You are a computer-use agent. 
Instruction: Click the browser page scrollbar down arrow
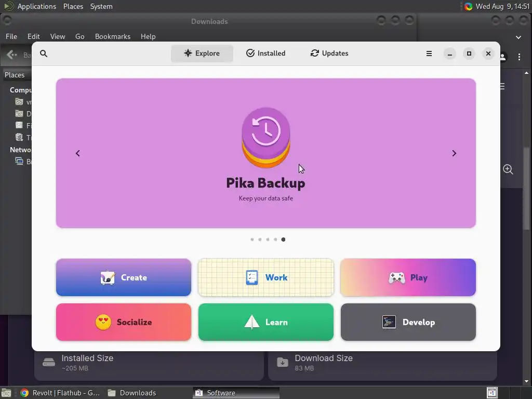pyautogui.click(x=527, y=381)
